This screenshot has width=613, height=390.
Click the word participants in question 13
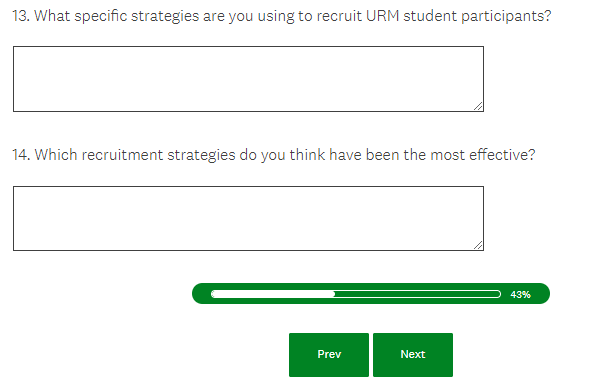[x=506, y=17]
